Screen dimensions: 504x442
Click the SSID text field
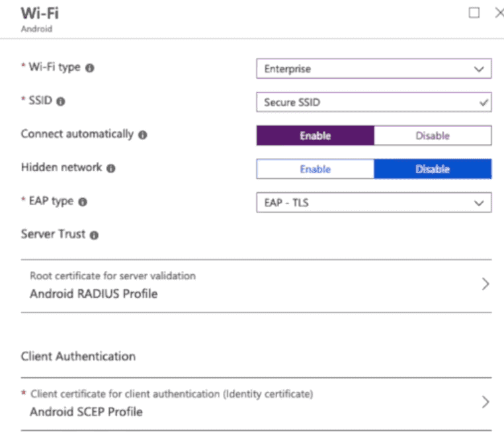click(374, 102)
